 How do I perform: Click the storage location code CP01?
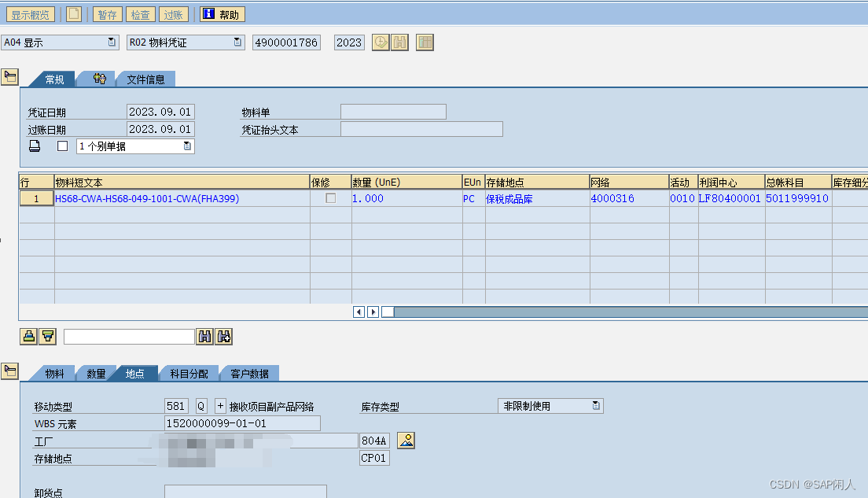pyautogui.click(x=374, y=458)
